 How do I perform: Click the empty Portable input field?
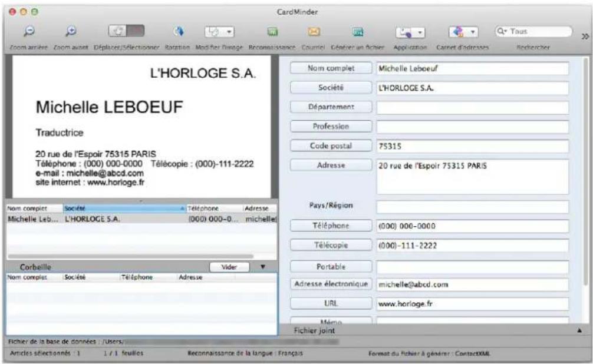click(472, 267)
